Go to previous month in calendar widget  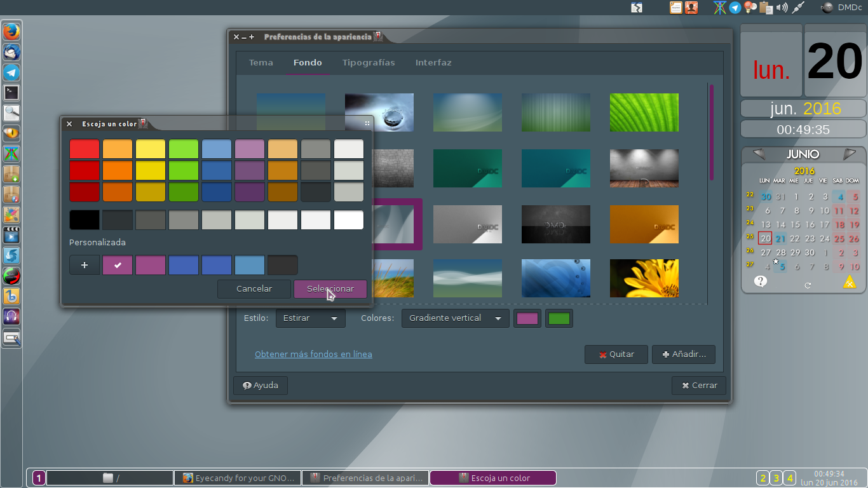758,154
